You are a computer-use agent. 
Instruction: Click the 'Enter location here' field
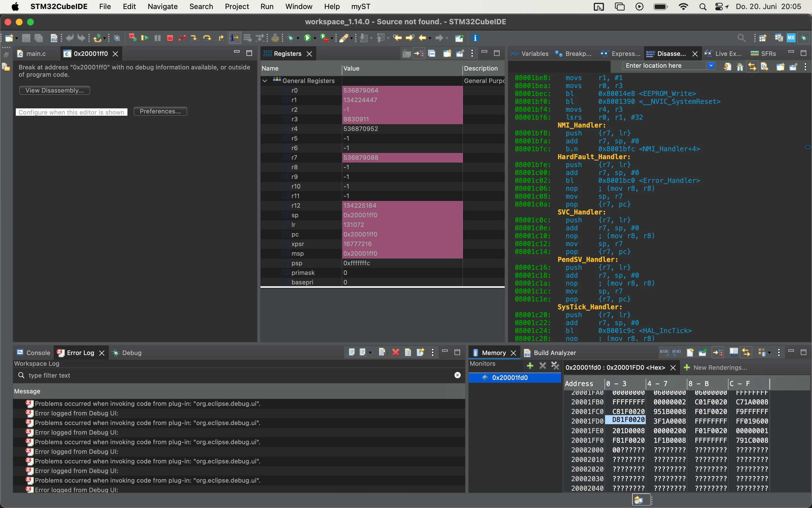(x=664, y=65)
